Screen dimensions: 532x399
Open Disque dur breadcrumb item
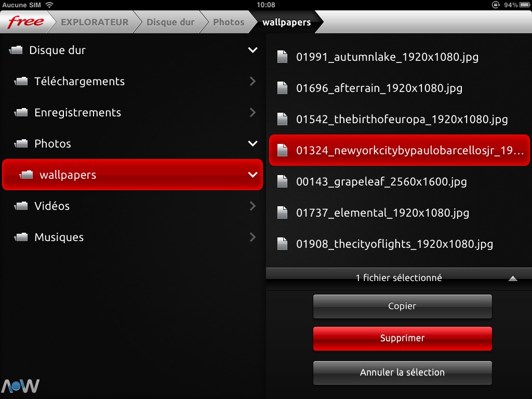170,22
